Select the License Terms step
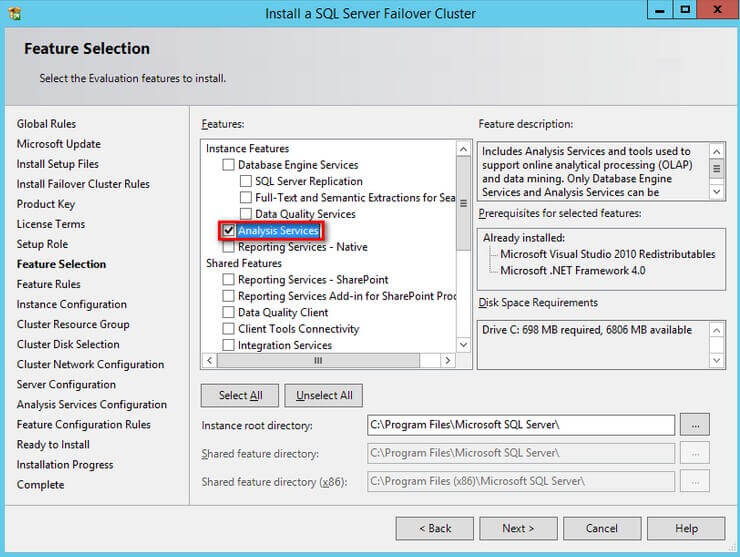Viewport: 740px width, 557px height. pos(51,224)
